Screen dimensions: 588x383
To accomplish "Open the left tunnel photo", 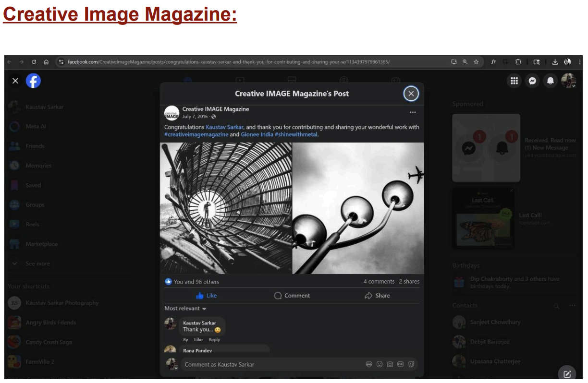I will click(226, 208).
